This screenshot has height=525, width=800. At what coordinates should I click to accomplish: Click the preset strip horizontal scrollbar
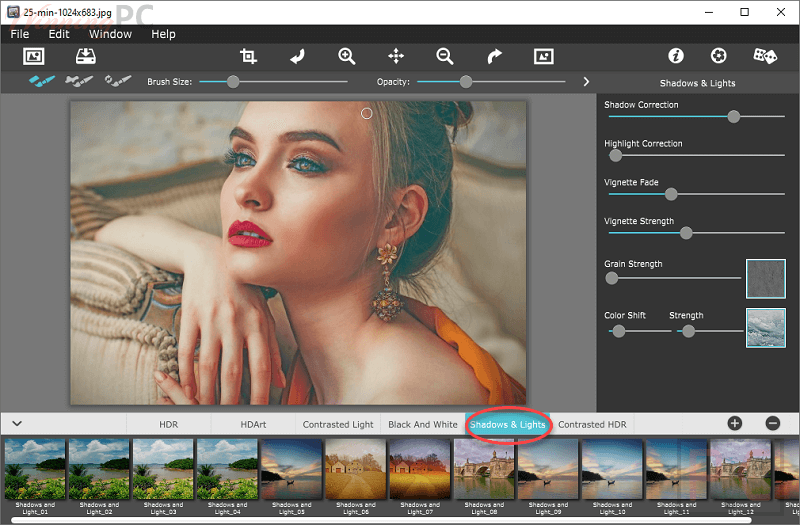[382, 520]
